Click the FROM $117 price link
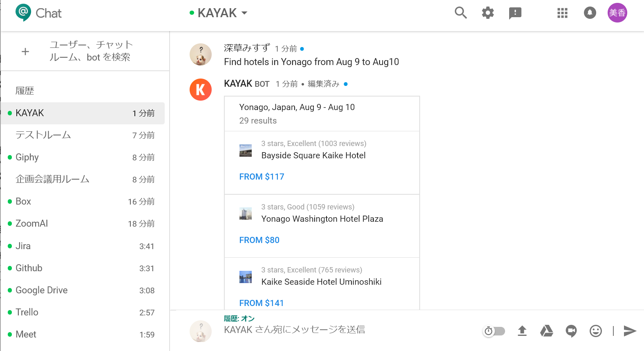 tap(262, 177)
